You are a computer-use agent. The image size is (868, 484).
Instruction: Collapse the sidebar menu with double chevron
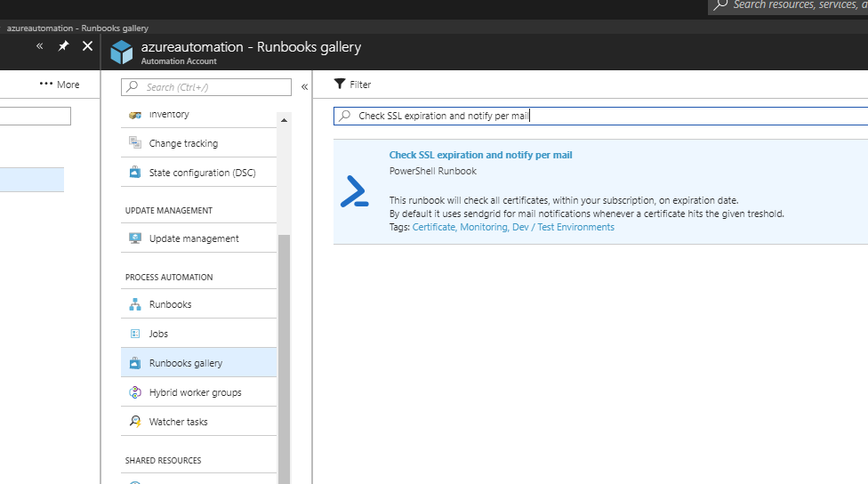pos(304,87)
